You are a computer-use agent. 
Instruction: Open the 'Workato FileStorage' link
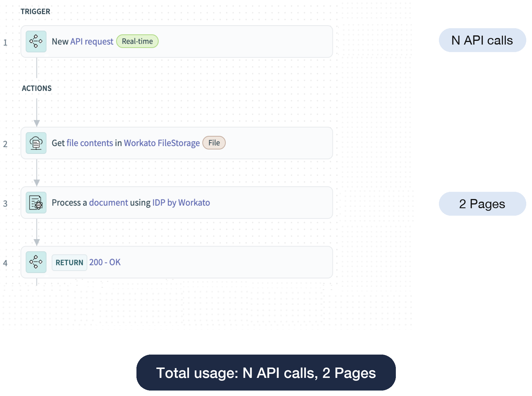162,143
